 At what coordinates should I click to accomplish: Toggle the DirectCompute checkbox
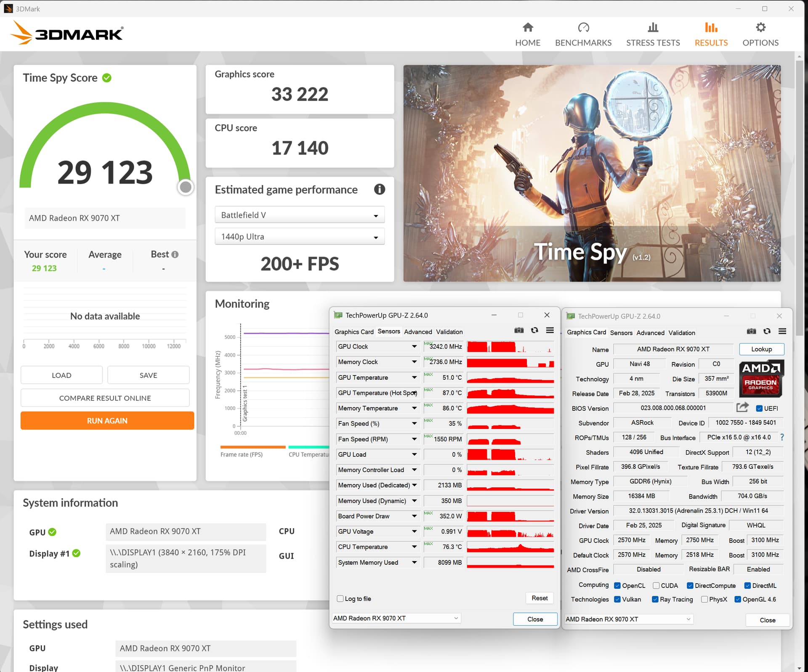coord(690,585)
